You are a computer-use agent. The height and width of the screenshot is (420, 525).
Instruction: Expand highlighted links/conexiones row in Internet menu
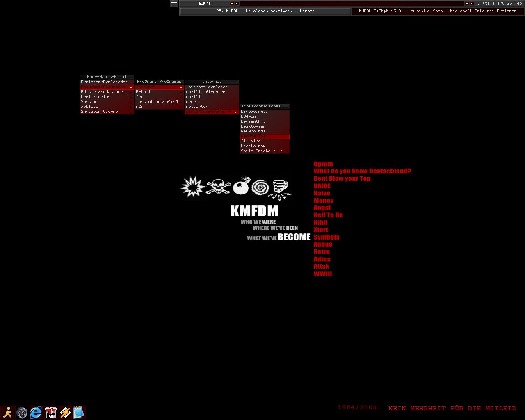click(x=212, y=112)
